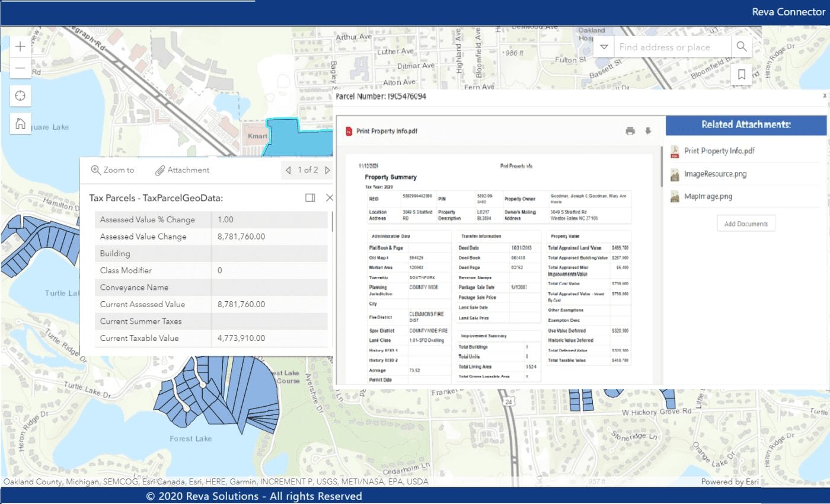
Task: Close the Tax Parcels popup
Action: pyautogui.click(x=330, y=198)
